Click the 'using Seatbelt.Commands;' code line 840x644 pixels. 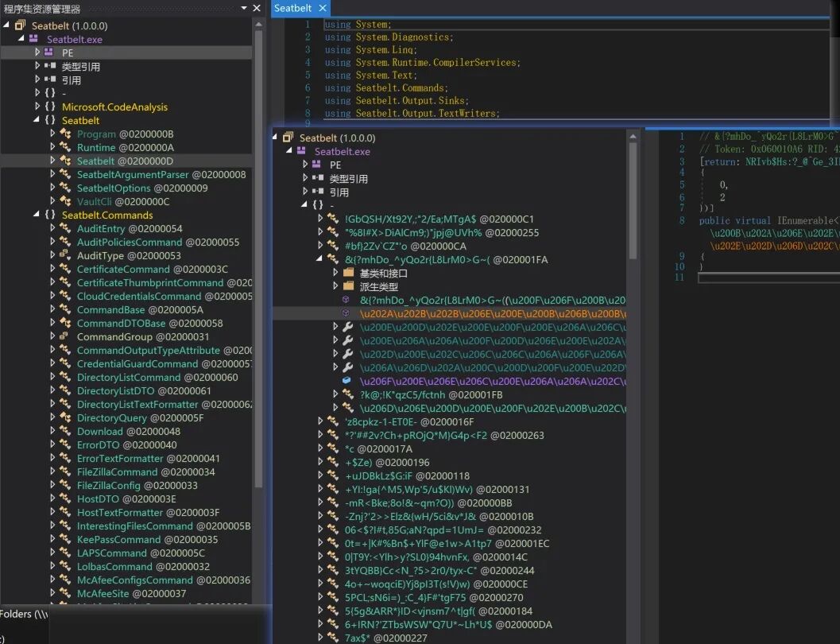click(386, 88)
